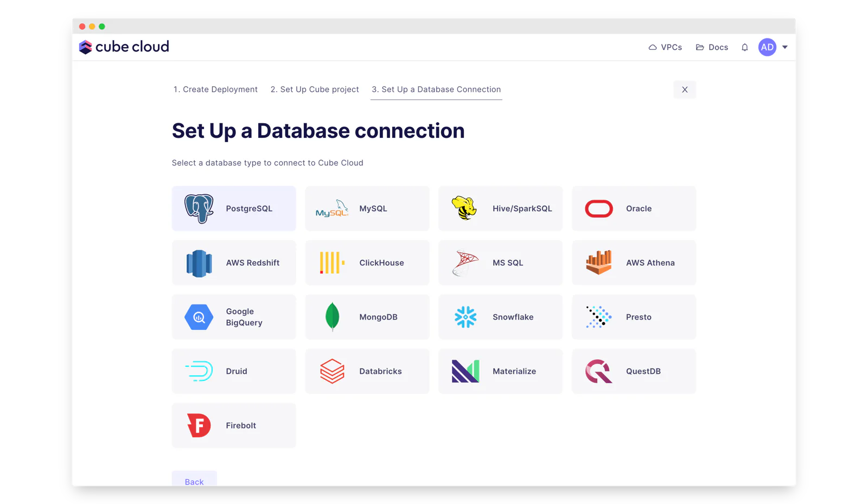This screenshot has height=504, width=868.
Task: Click the ClickHouse yellow bars icon
Action: click(332, 263)
